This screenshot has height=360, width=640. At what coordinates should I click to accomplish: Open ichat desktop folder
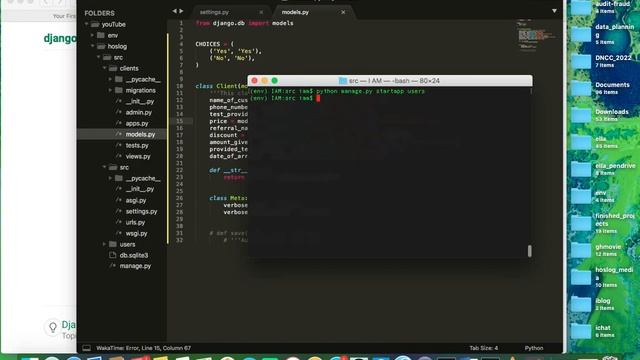[x=581, y=331]
